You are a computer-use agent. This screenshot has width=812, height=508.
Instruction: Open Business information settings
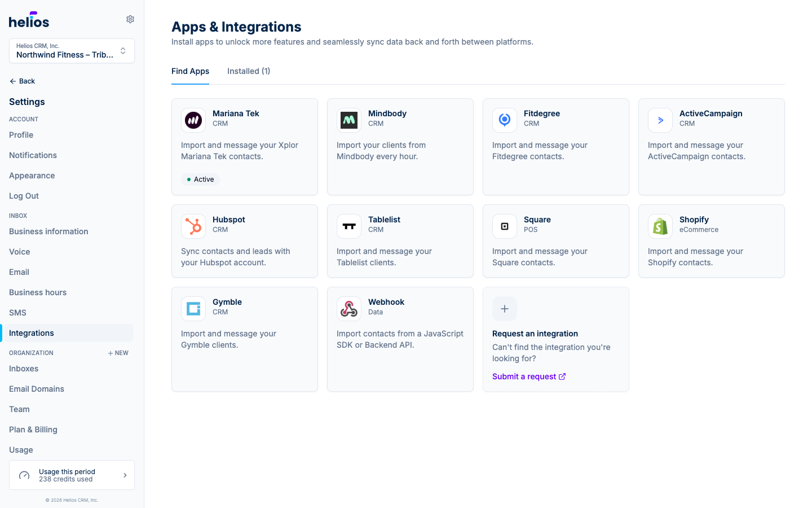[48, 231]
